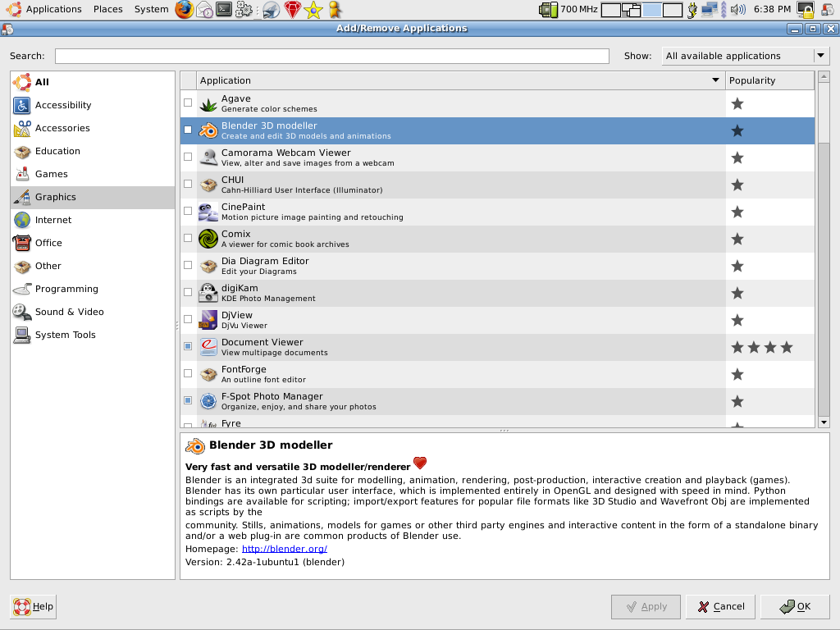Screen dimensions: 840x630
Task: Check the CinePaint checkbox
Action: point(188,211)
